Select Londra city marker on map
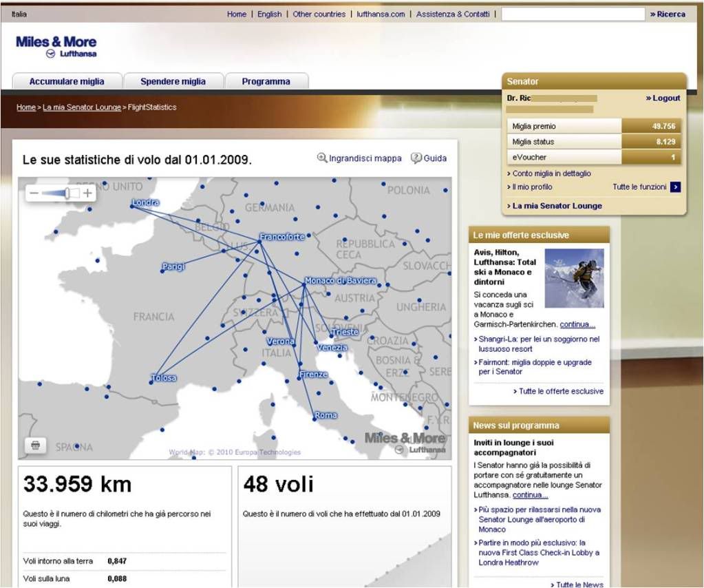 pyautogui.click(x=132, y=206)
